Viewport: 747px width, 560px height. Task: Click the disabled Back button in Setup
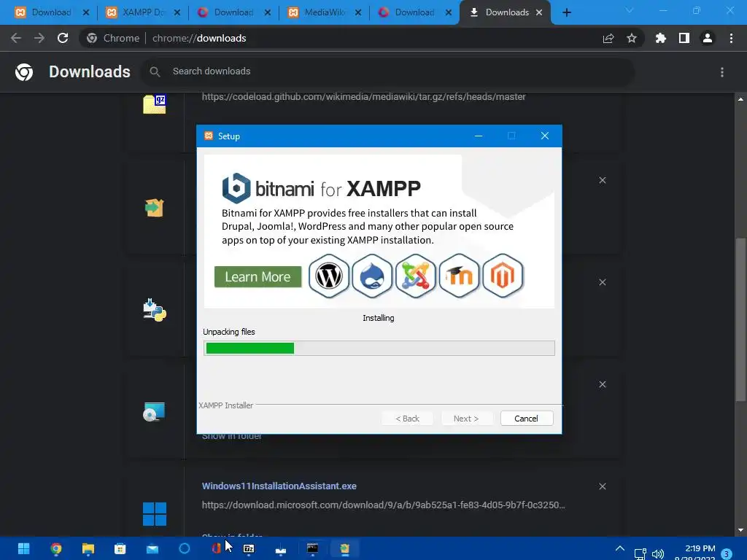click(x=407, y=418)
